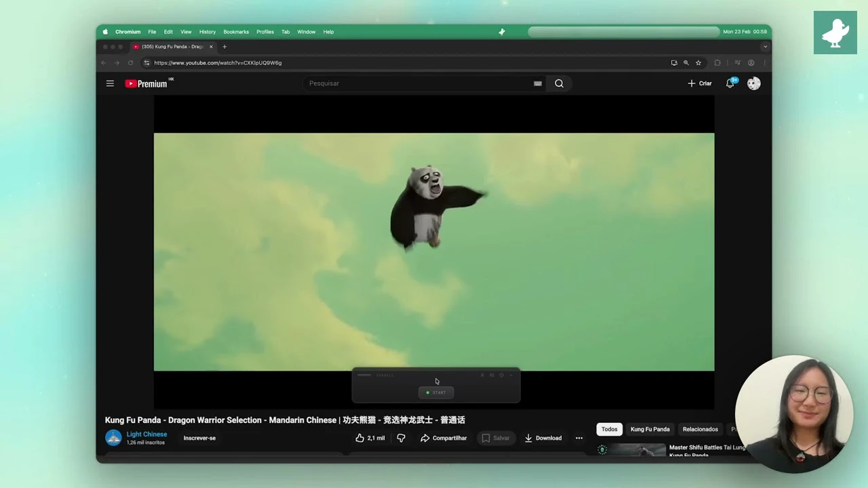
Task: Open the Light Chinese channel link
Action: pos(146,434)
